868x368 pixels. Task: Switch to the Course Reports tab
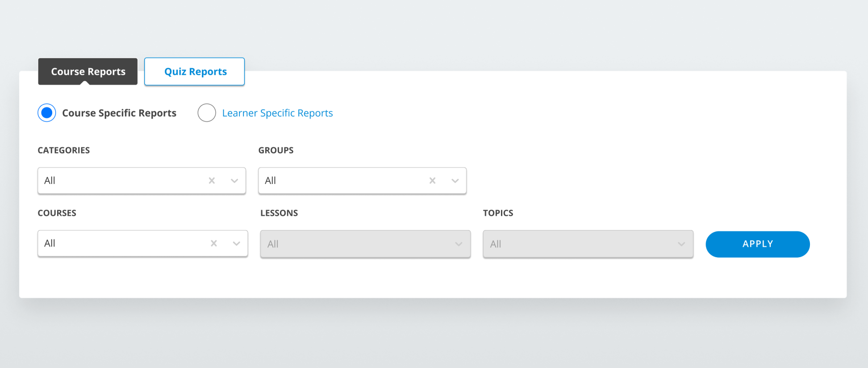88,71
